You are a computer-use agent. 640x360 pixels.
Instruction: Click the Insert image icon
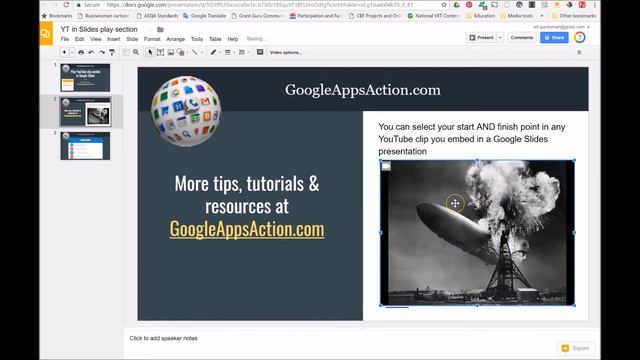(x=171, y=52)
